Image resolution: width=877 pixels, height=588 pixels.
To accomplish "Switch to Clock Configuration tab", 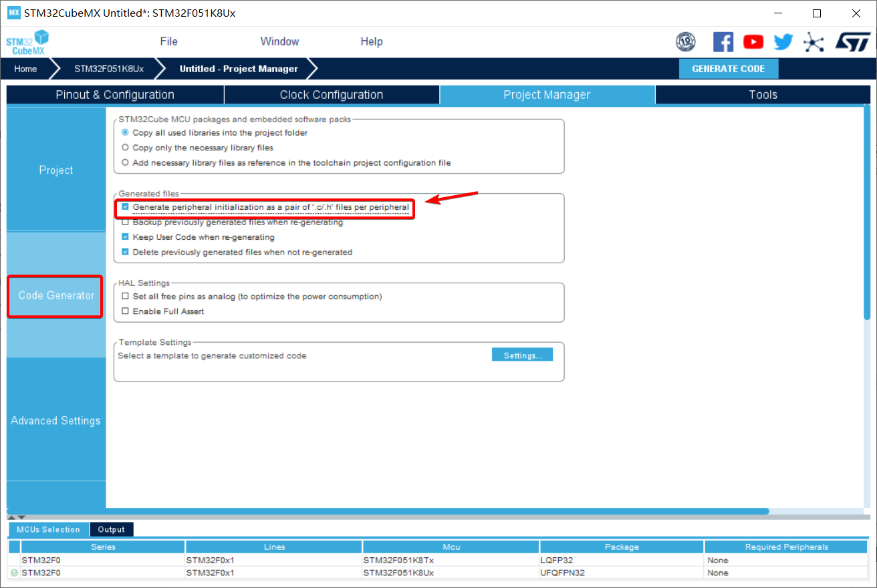I will [332, 95].
